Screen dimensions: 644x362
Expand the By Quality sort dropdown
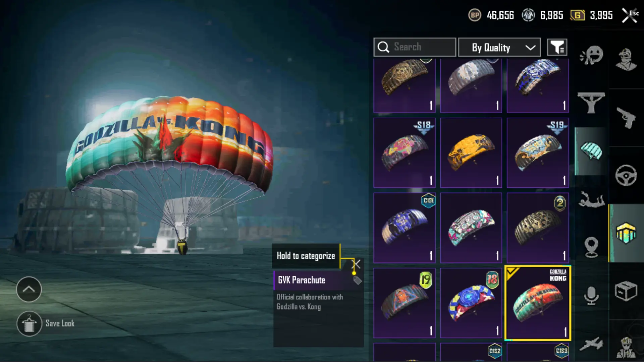[499, 47]
